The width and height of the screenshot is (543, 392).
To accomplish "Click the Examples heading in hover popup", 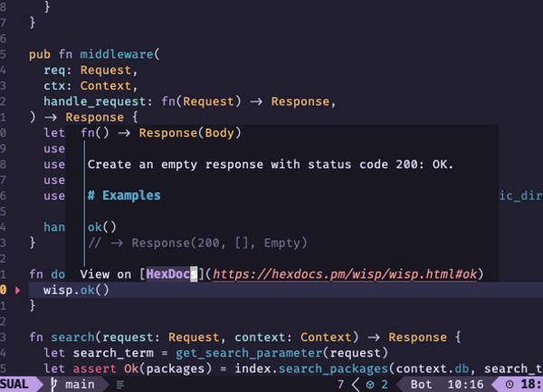I will (x=131, y=196).
